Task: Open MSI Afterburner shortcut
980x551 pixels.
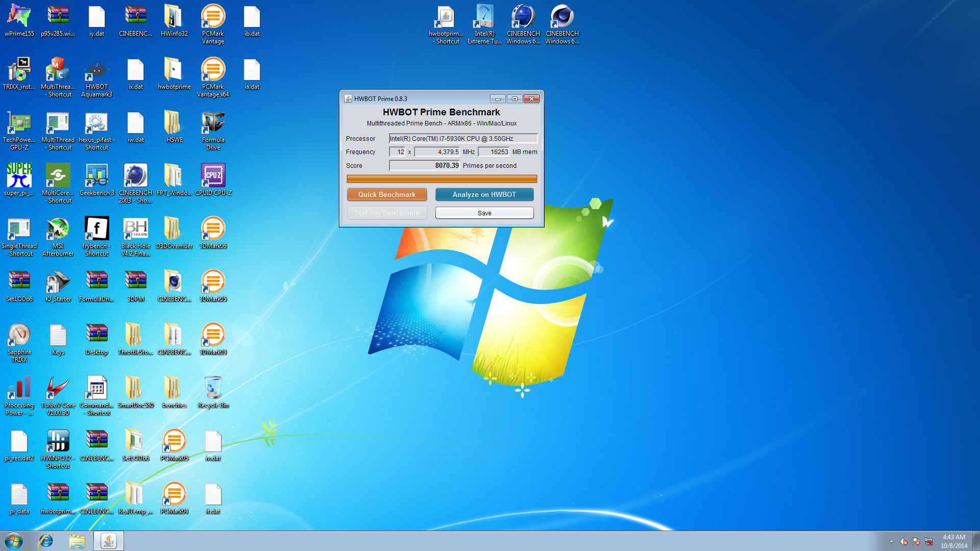Action: tap(58, 236)
